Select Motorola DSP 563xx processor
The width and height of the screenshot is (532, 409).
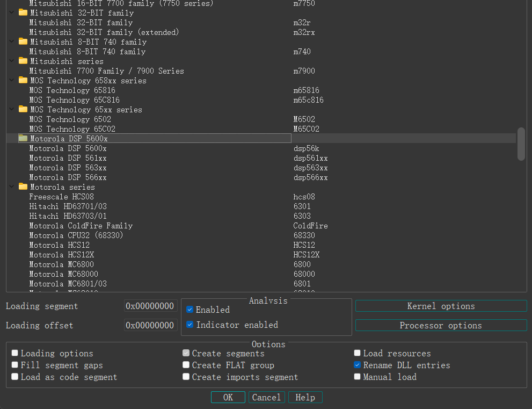tap(261, 168)
